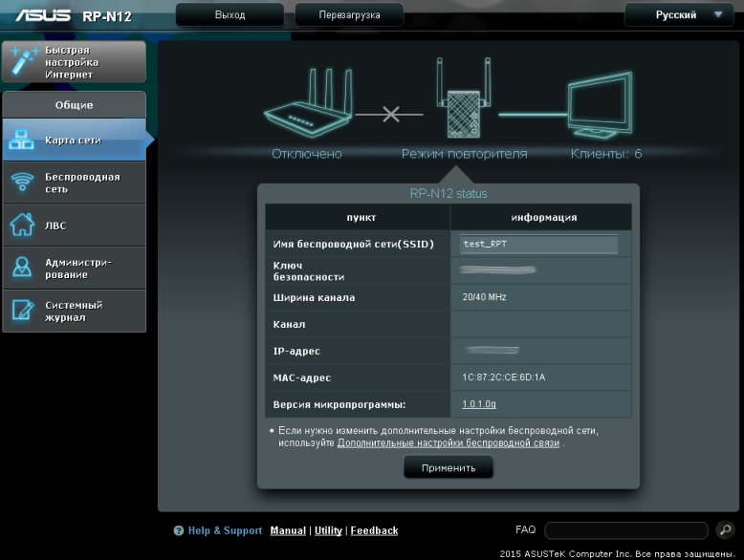This screenshot has width=744, height=560.
Task: Click the информация column header
Action: click(x=544, y=217)
